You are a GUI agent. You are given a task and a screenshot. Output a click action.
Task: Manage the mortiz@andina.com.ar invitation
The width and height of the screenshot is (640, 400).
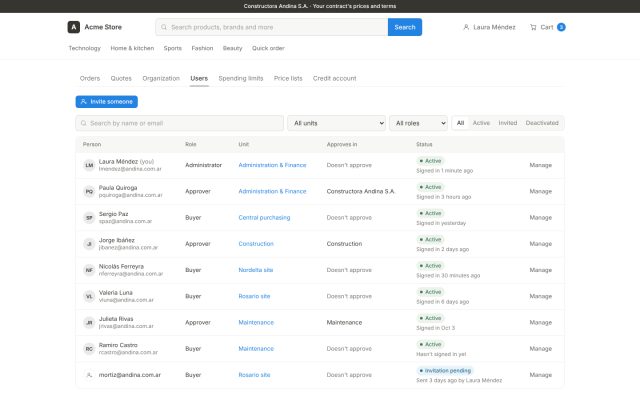click(x=541, y=375)
